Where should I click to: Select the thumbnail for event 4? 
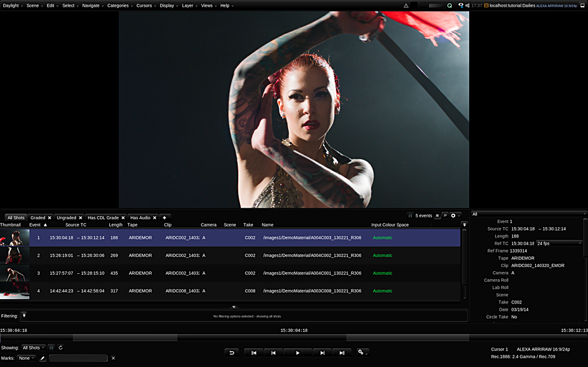coord(15,291)
